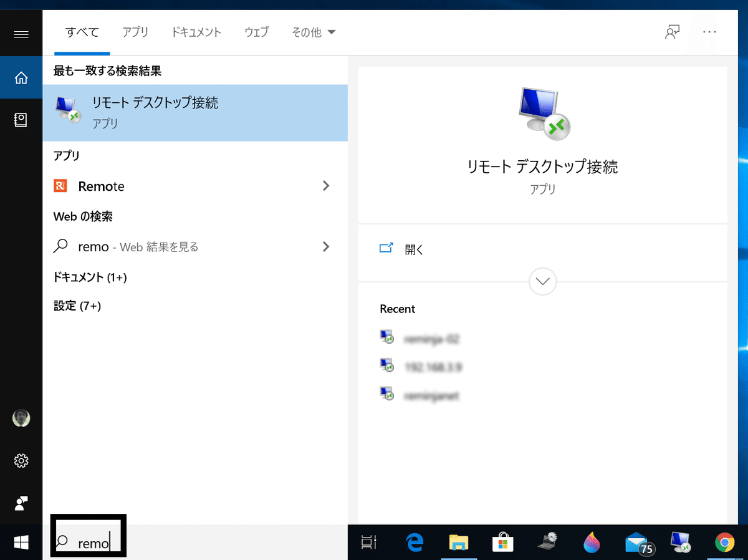
Task: Expand the hamburger menu at top left
Action: coord(21,34)
